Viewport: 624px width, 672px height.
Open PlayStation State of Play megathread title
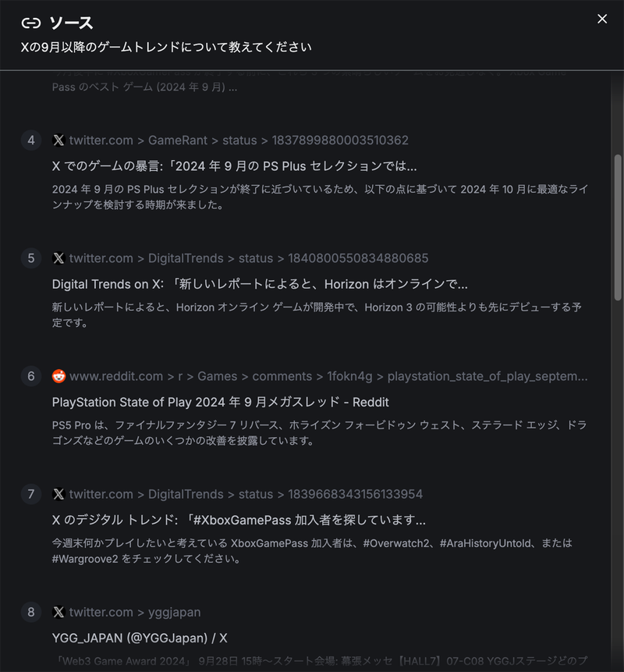click(220, 402)
